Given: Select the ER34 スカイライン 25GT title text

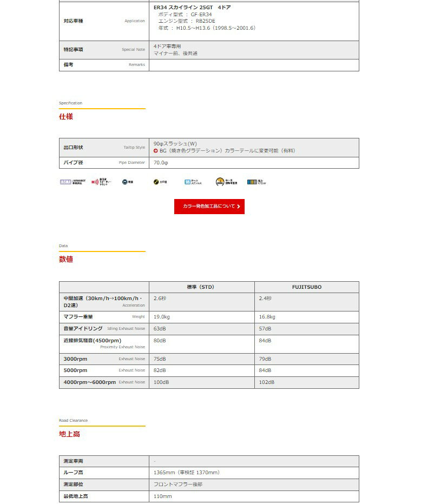Looking at the screenshot, I should 192,8.
